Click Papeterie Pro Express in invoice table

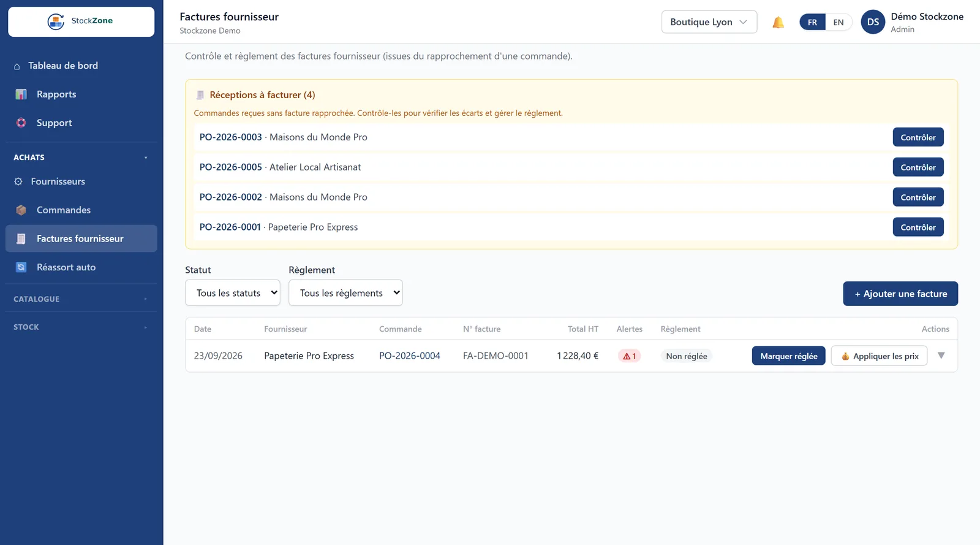(x=309, y=356)
